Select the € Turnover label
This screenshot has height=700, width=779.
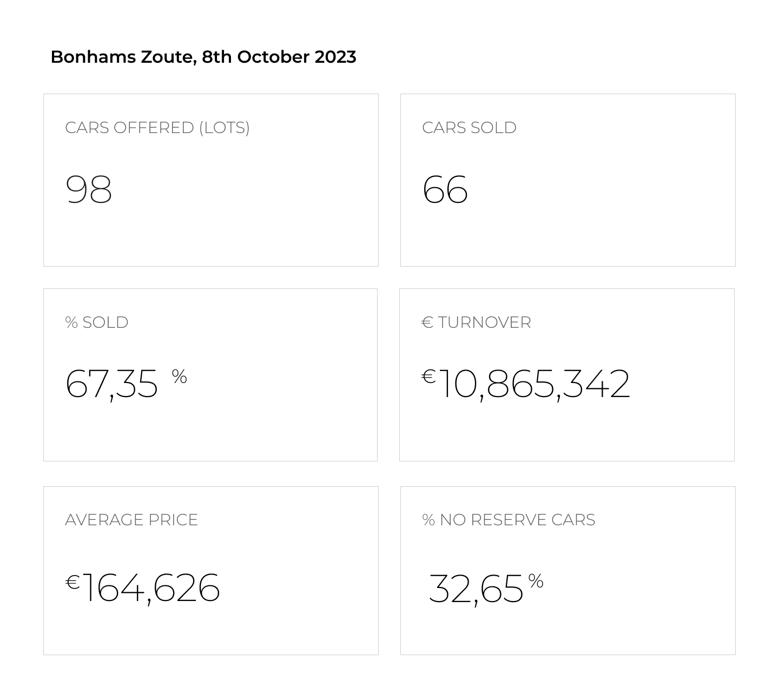coord(477,322)
